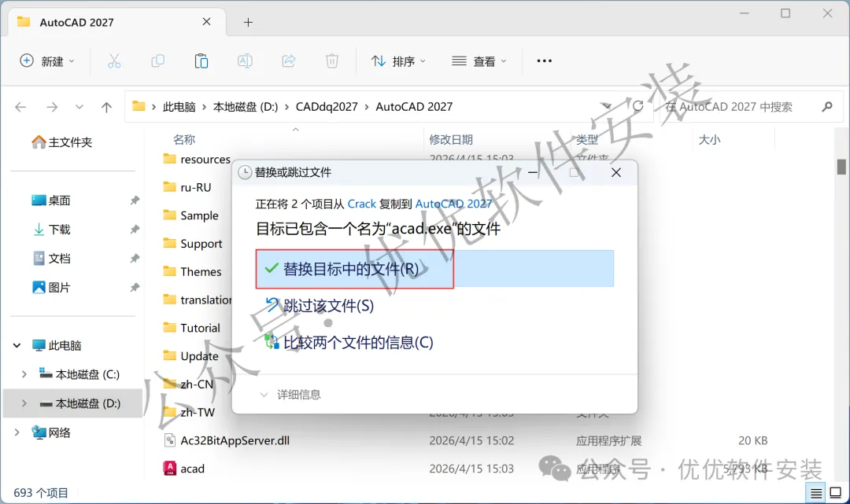Click CADdq2027 breadcrumb segment
Viewport: 850px width, 504px height.
pos(327,107)
